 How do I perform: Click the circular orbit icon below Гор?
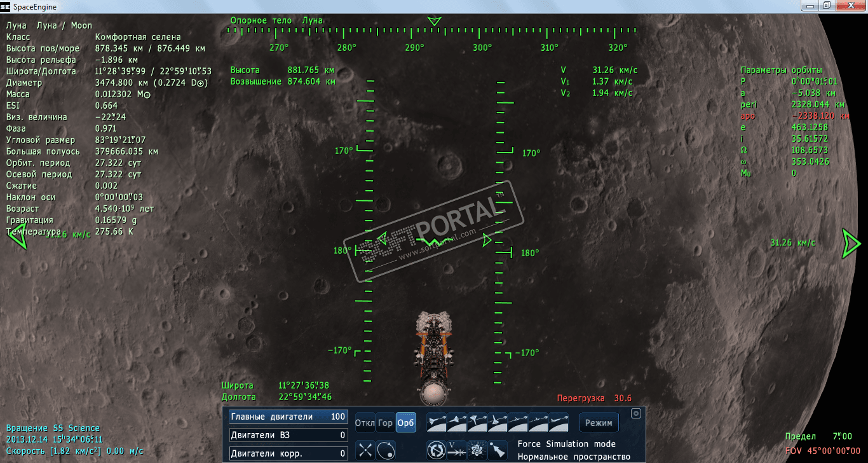click(385, 450)
